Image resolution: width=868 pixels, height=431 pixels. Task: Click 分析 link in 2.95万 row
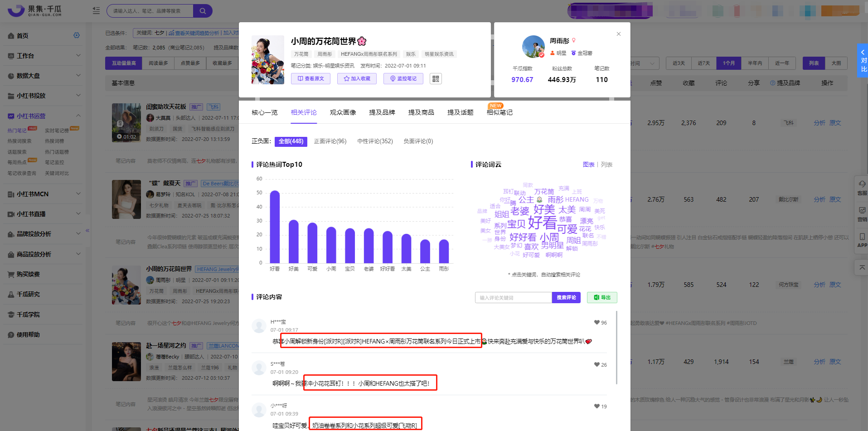coord(819,123)
